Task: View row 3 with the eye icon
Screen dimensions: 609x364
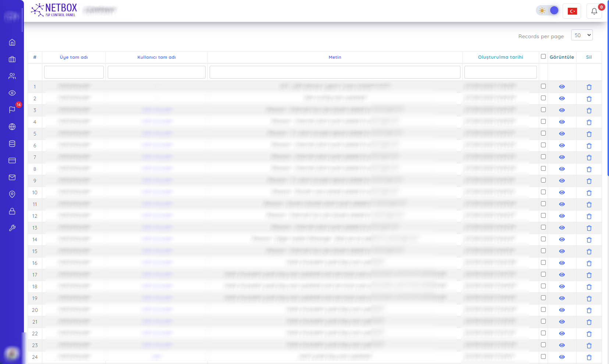Action: pos(562,110)
